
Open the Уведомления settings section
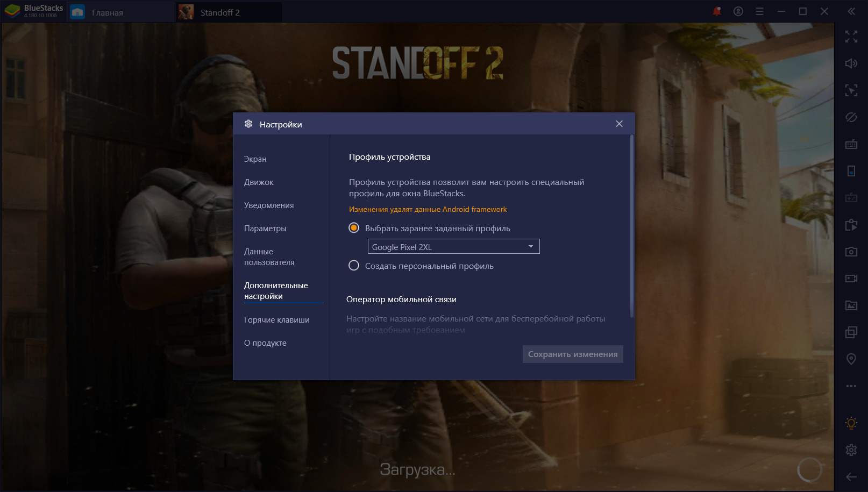[269, 205]
